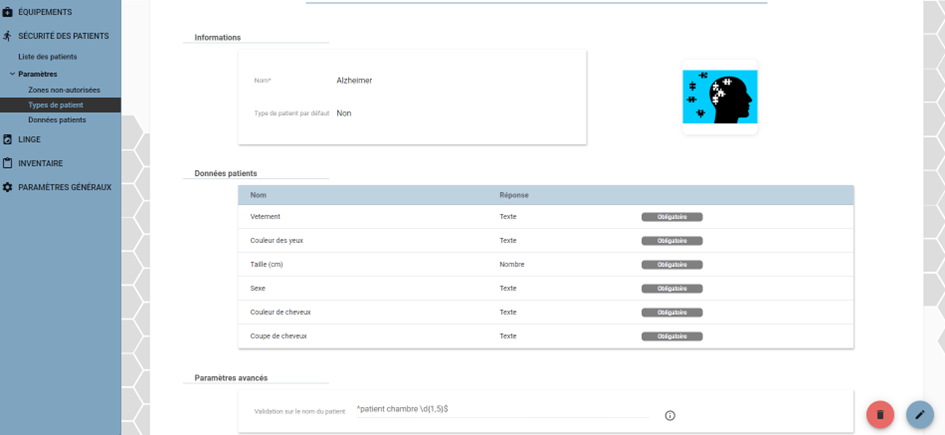Click the Paramètres généraux gear icon

tap(7, 187)
